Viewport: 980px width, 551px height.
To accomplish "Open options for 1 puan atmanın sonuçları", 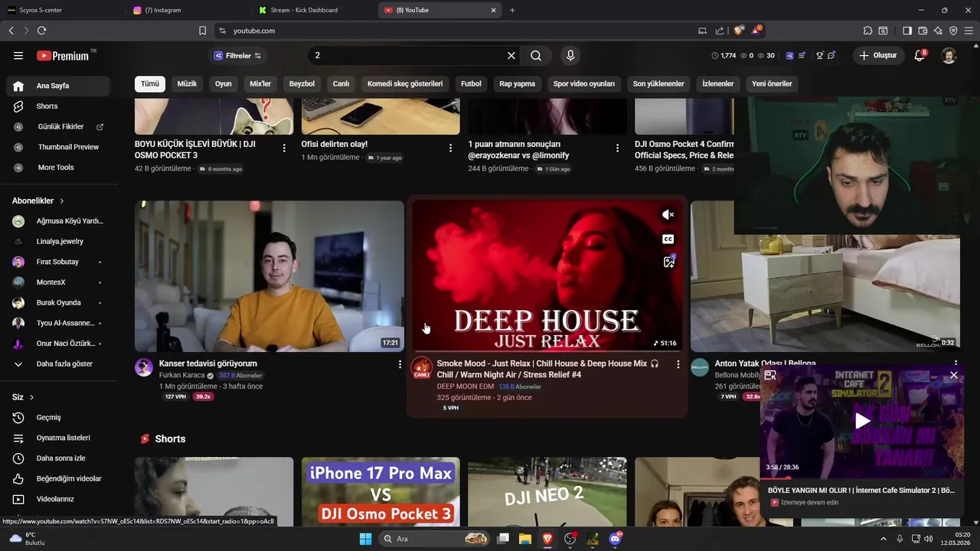I will (617, 148).
